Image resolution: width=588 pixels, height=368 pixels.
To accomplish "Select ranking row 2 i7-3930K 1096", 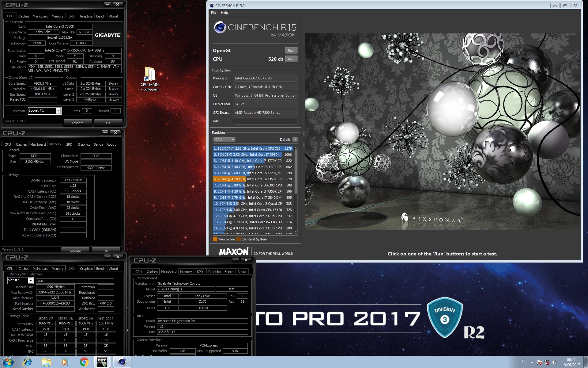I will 253,155.
